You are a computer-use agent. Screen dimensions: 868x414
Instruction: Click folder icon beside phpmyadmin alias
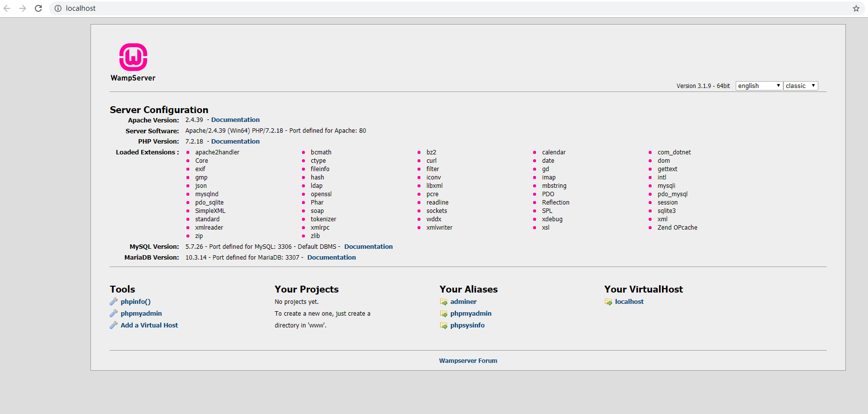tap(444, 314)
